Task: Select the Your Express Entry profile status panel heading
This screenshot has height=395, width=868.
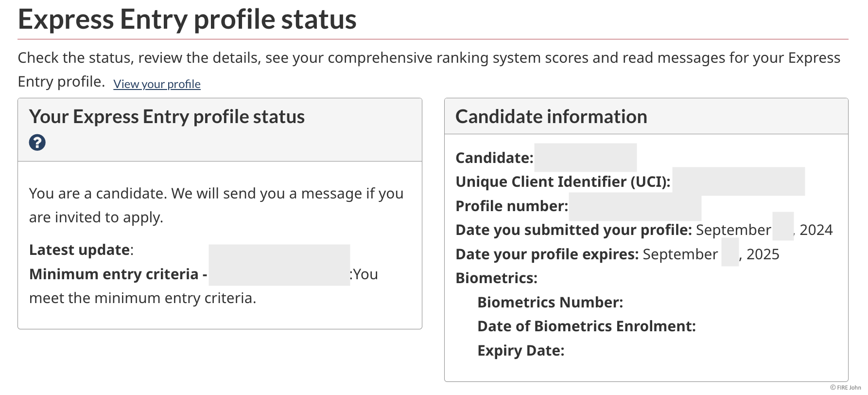Action: click(167, 117)
